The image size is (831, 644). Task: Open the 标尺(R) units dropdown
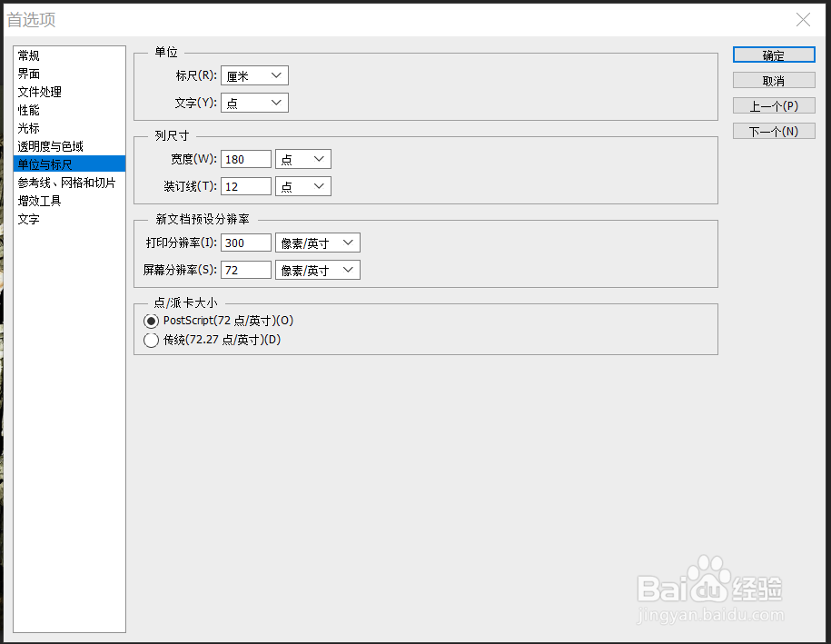tap(254, 75)
